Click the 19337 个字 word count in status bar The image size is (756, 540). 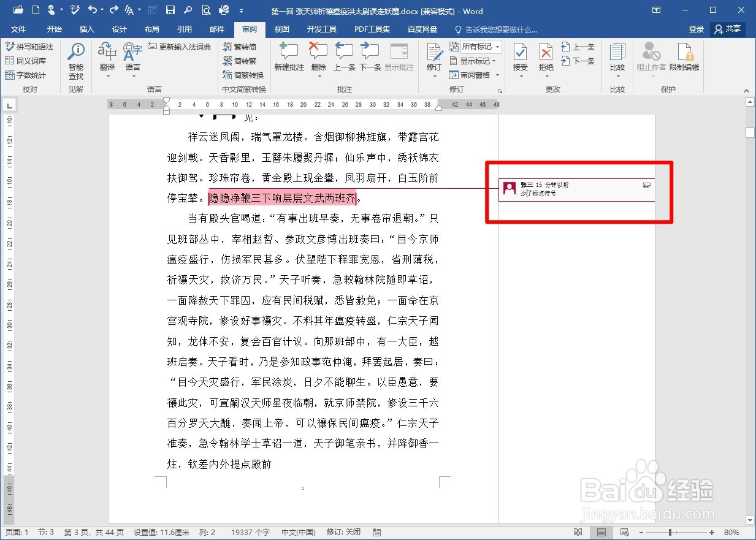(250, 532)
